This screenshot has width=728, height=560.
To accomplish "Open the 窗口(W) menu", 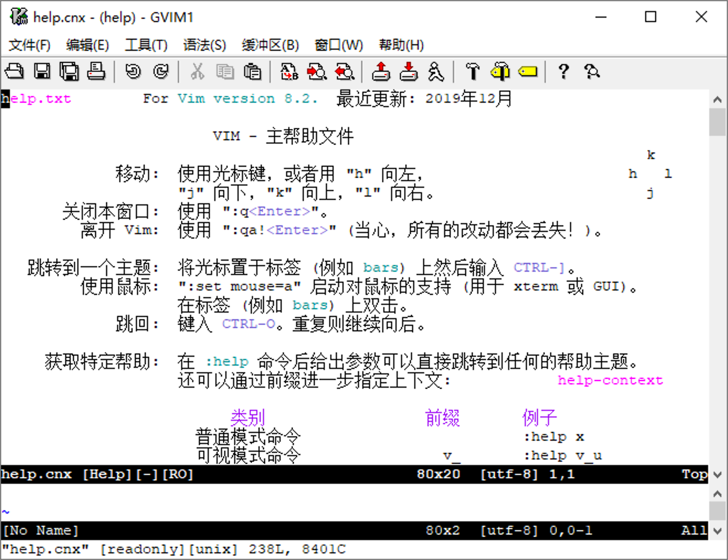I will tap(338, 45).
